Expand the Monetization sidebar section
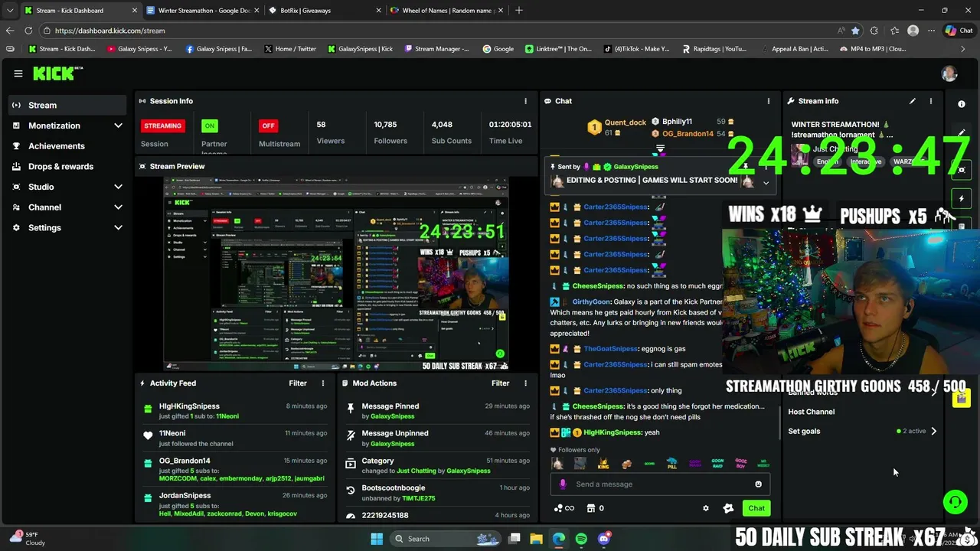980x551 pixels. (x=118, y=126)
